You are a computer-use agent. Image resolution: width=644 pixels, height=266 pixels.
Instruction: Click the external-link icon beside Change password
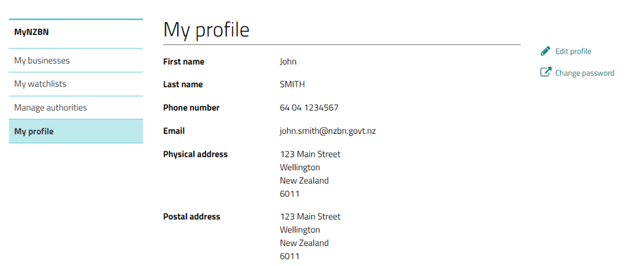tap(545, 72)
